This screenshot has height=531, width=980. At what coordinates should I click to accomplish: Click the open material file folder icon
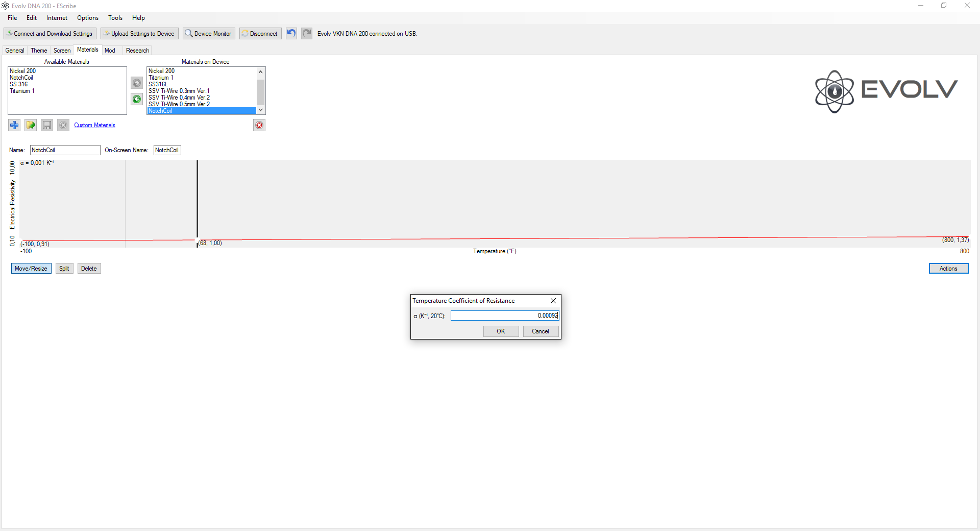31,125
